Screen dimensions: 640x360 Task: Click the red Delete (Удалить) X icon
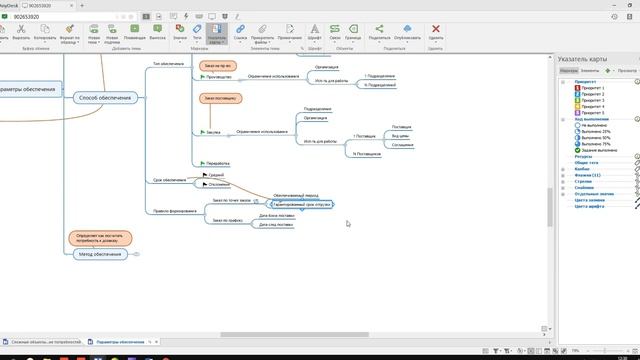tap(436, 29)
